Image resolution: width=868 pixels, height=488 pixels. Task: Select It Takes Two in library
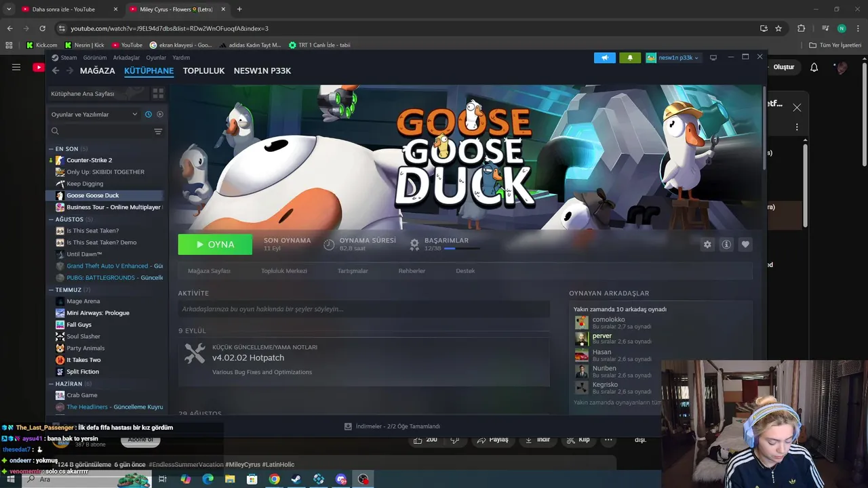point(83,360)
